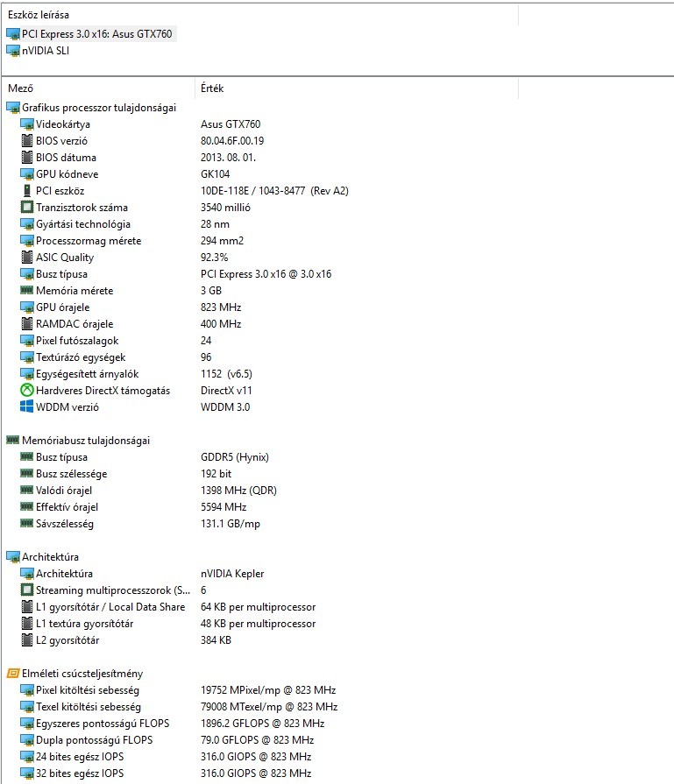Select the 5594 MHz effective clock value
Screen dimensions: 674x784
click(223, 506)
